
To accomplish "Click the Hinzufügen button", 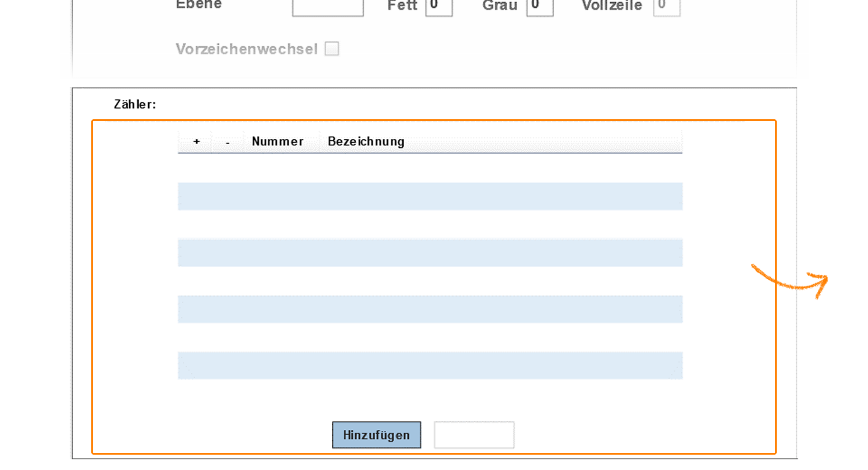I will [376, 435].
